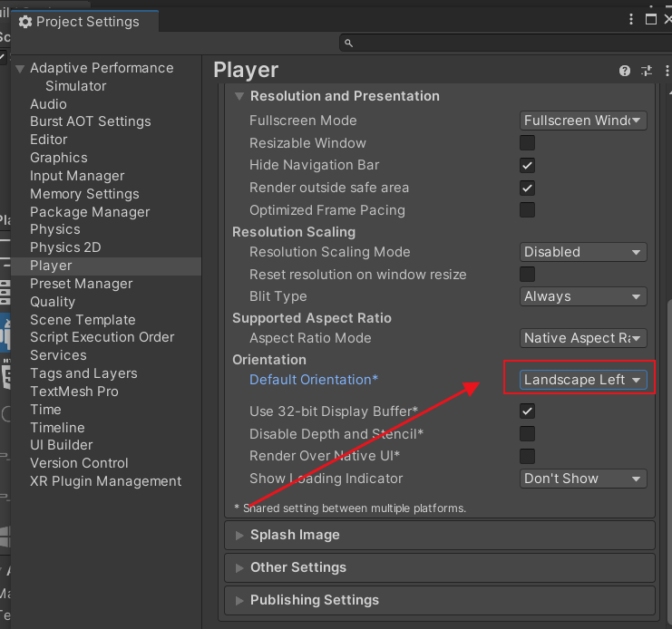Click the Default Orientation label
This screenshot has height=629, width=672.
[314, 381]
